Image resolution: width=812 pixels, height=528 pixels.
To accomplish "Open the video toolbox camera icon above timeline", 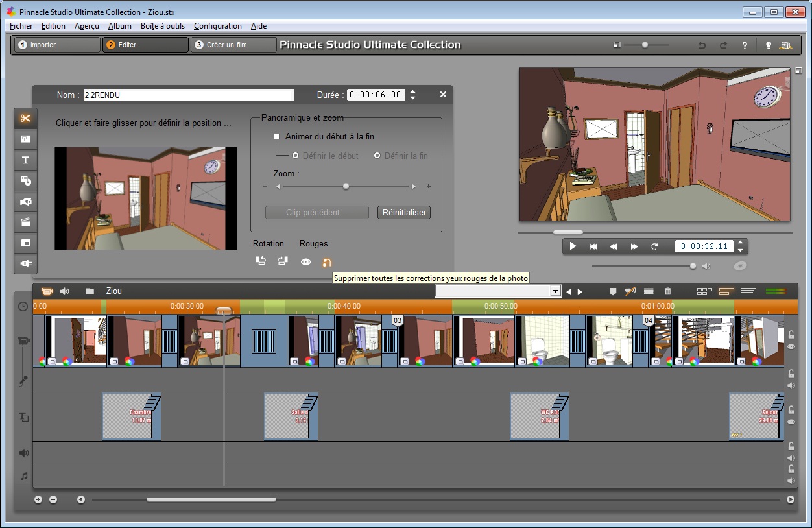I will tap(47, 291).
